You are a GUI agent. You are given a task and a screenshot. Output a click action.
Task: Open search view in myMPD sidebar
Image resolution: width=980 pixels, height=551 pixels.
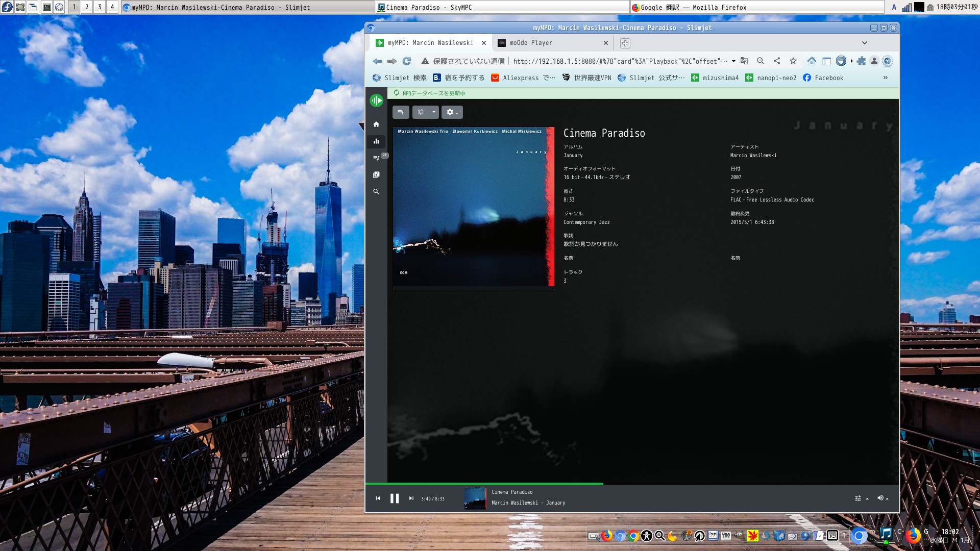(376, 192)
